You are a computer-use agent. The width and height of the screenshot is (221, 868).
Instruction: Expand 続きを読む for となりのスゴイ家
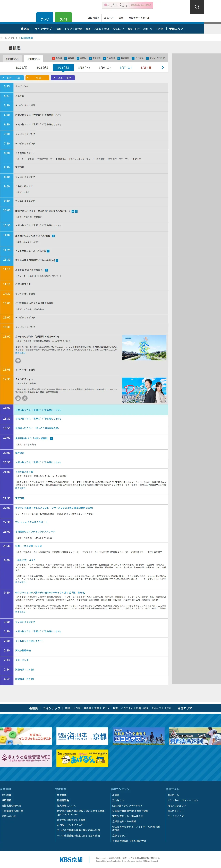[x=20, y=488]
